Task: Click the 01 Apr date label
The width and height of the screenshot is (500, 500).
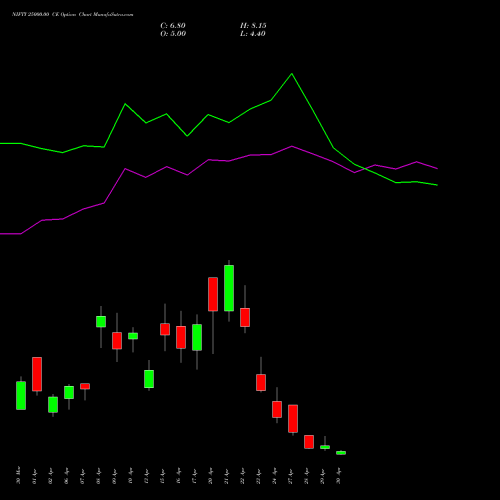Action: [x=34, y=476]
